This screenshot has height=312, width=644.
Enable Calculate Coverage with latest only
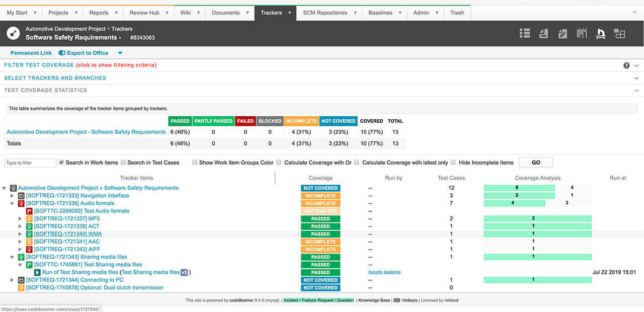point(357,163)
